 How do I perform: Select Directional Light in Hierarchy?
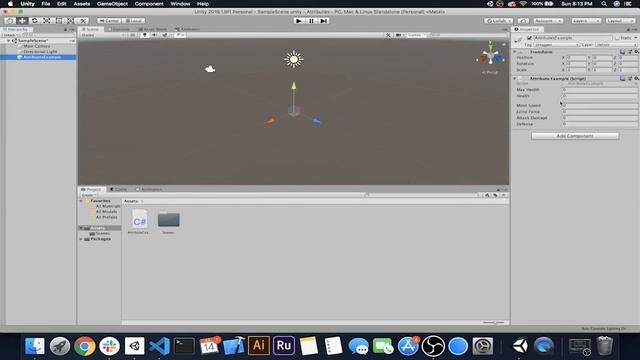[x=40, y=52]
